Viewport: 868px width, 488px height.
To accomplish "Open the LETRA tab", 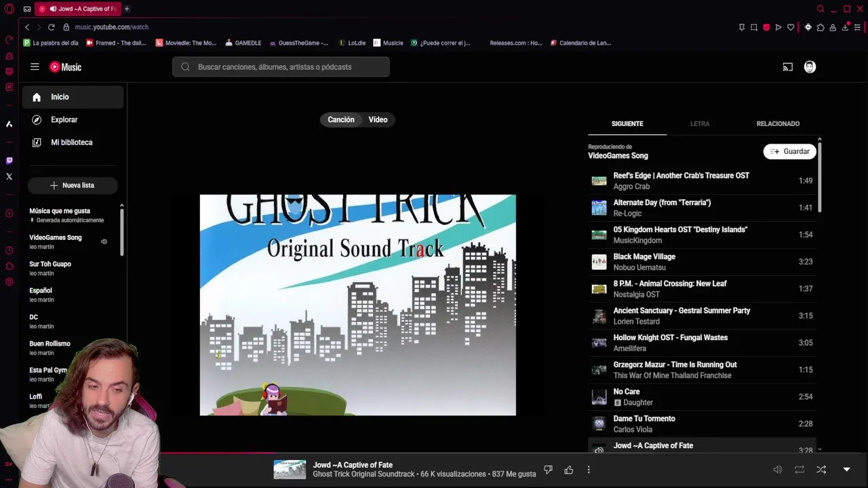I will [x=700, y=123].
